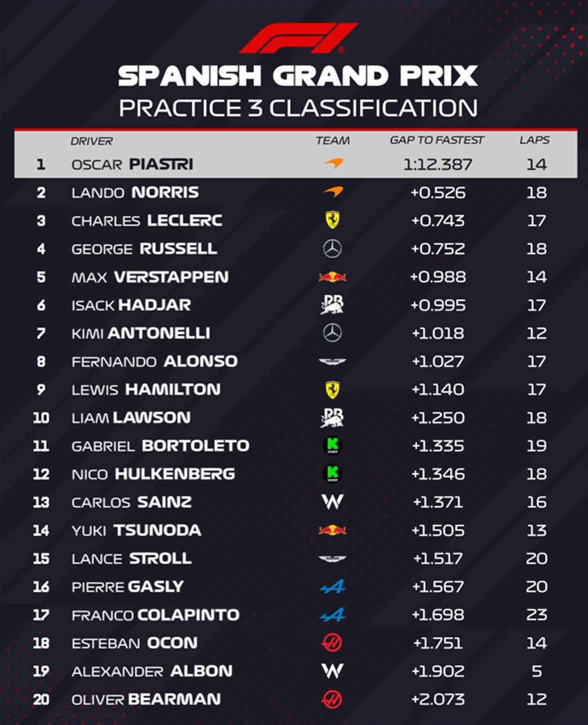Click the Aston Martin logo next to Fernando Alonso
This screenshot has width=588, height=725.
(x=332, y=362)
